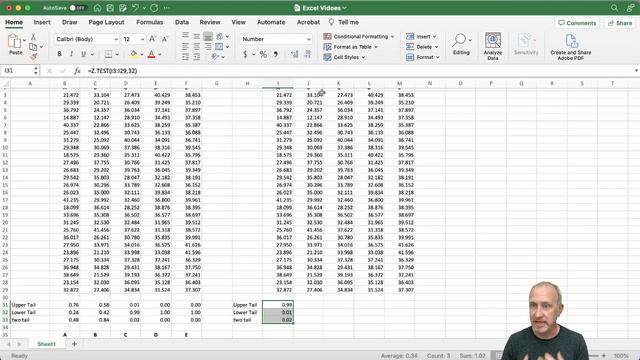Click the Redo icon
This screenshot has height=360, width=640.
pyautogui.click(x=154, y=8)
